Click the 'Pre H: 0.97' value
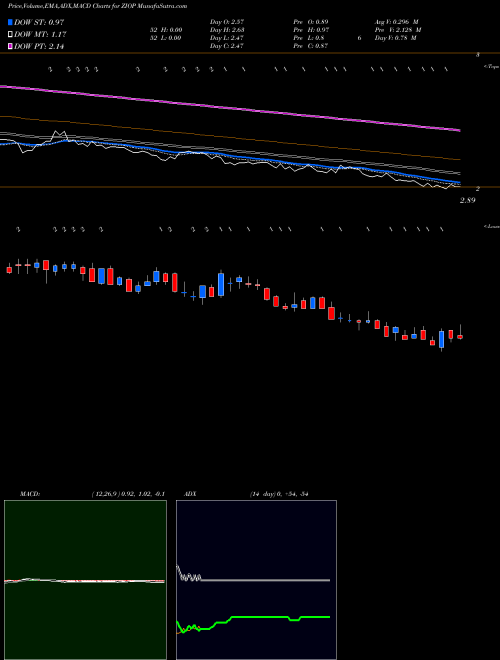Image resolution: width=500 pixels, height=660 pixels. point(311,30)
